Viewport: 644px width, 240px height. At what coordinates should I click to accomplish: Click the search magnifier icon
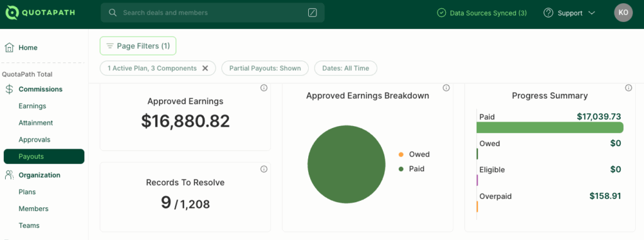click(113, 13)
